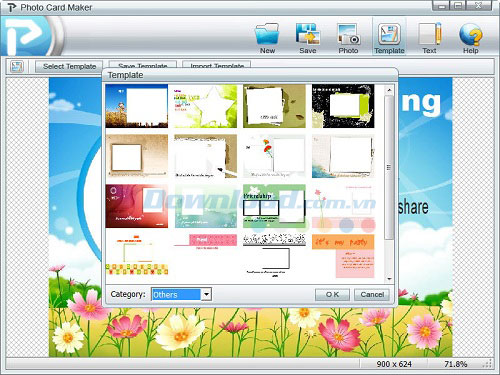Open the Photo camera icon

[348, 34]
